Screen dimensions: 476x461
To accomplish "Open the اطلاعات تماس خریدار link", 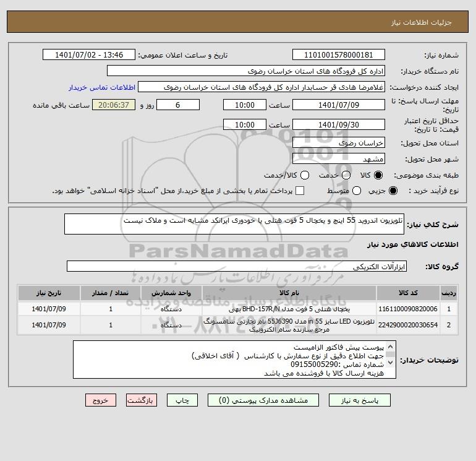I will point(102,87).
